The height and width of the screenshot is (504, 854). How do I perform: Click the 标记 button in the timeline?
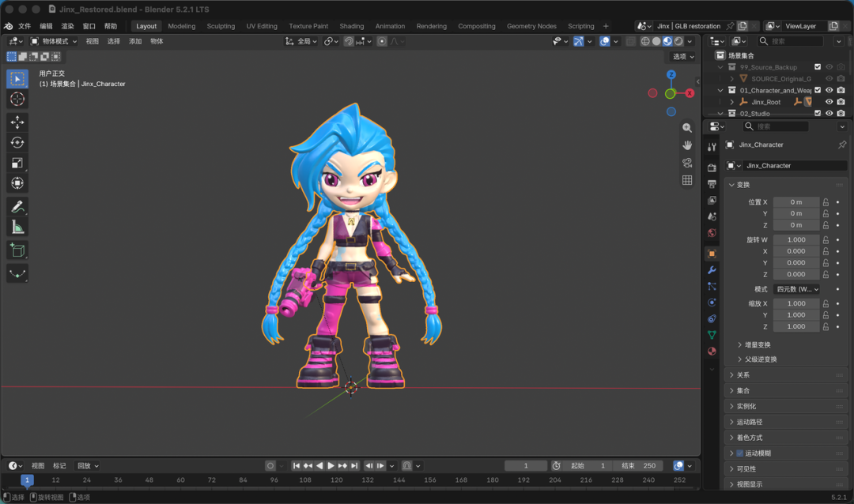(59, 466)
